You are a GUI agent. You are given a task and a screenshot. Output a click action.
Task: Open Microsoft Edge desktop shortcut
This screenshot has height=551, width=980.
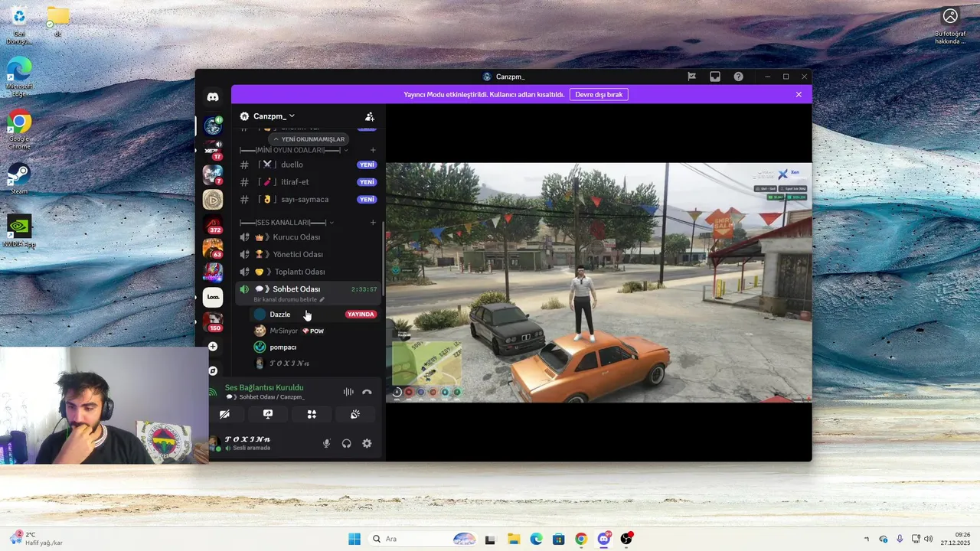coord(19,77)
